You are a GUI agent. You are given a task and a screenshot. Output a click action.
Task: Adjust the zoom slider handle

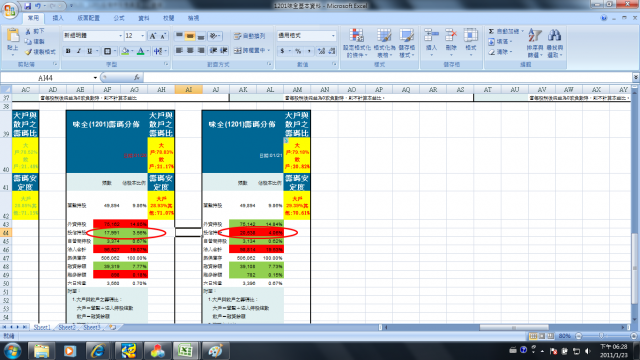(x=601, y=336)
